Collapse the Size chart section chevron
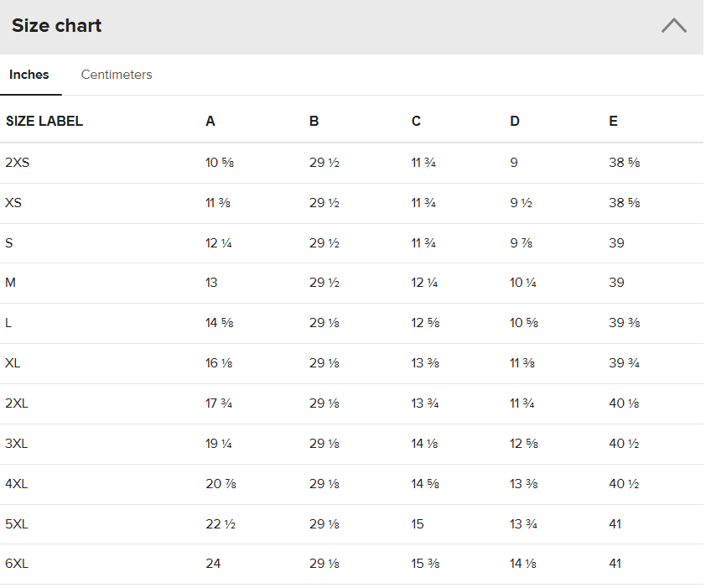Screen dimensions: 706x588 click(x=673, y=25)
